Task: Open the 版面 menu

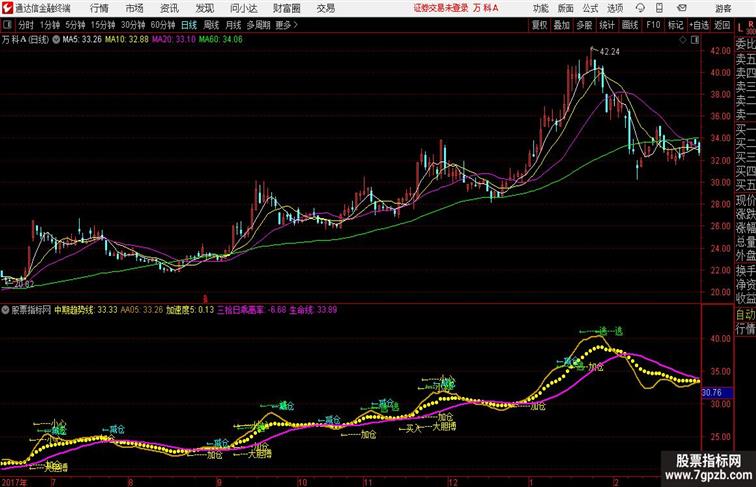Action: [x=566, y=8]
